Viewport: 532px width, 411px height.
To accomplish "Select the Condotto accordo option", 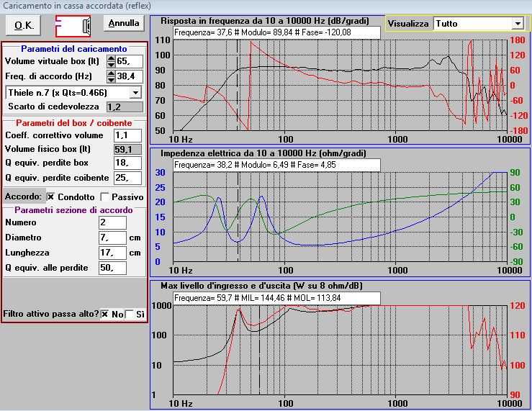I will (51, 197).
